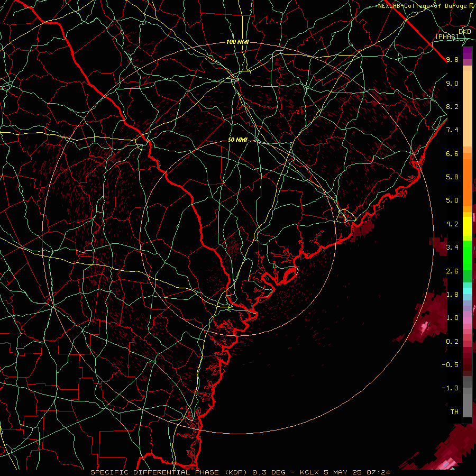Click the 8.2 scale label
The height and width of the screenshot is (476, 476).
[x=452, y=106]
